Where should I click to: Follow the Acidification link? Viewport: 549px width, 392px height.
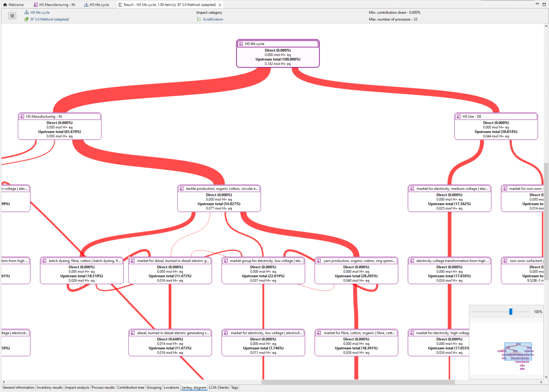(213, 19)
